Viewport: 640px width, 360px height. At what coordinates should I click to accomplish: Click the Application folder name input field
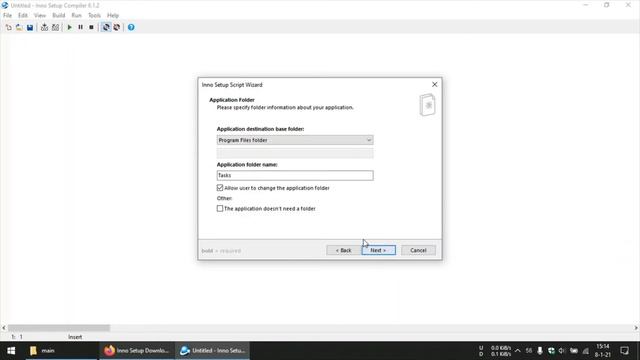[x=295, y=176]
